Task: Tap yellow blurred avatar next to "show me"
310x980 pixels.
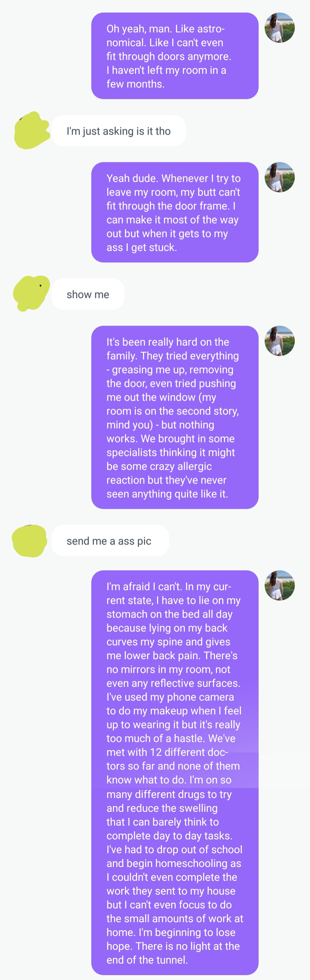Action: coord(31,293)
